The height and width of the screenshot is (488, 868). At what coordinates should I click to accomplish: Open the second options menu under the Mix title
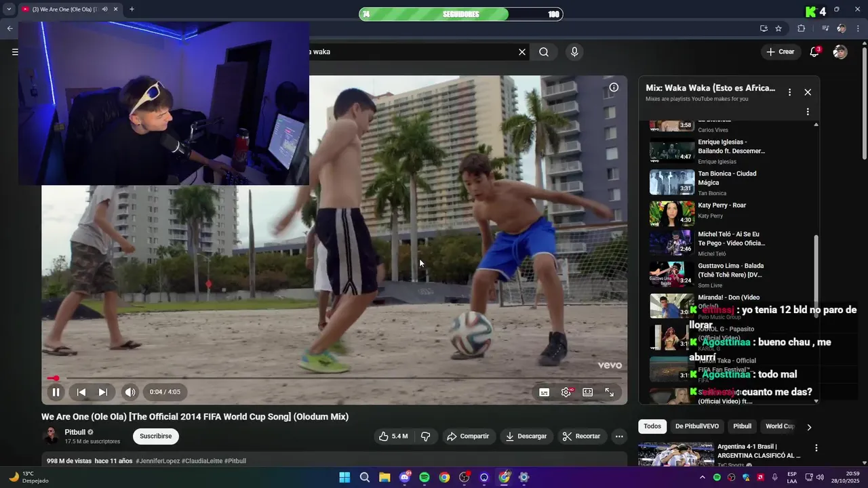[808, 112]
